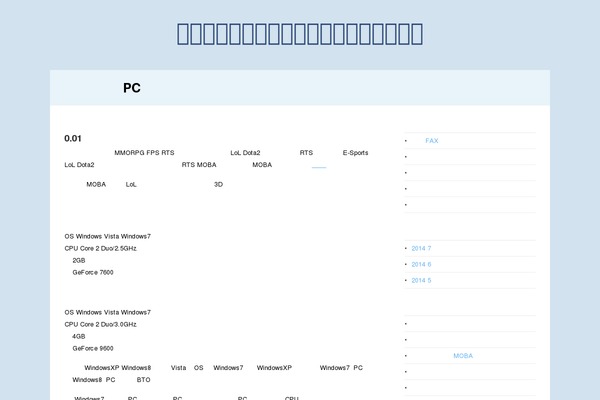Click the 3D text in the paragraph

point(218,184)
